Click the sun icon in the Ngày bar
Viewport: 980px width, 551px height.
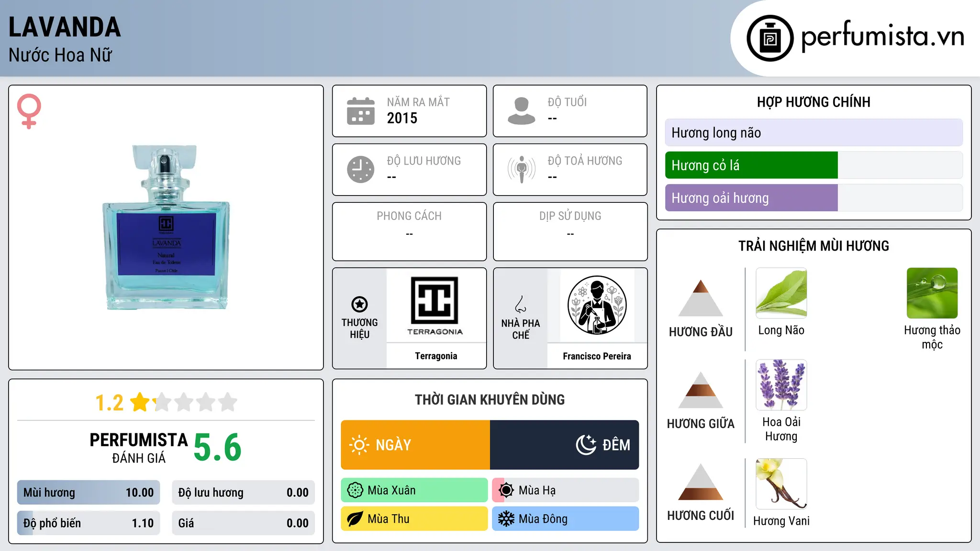coord(359,445)
